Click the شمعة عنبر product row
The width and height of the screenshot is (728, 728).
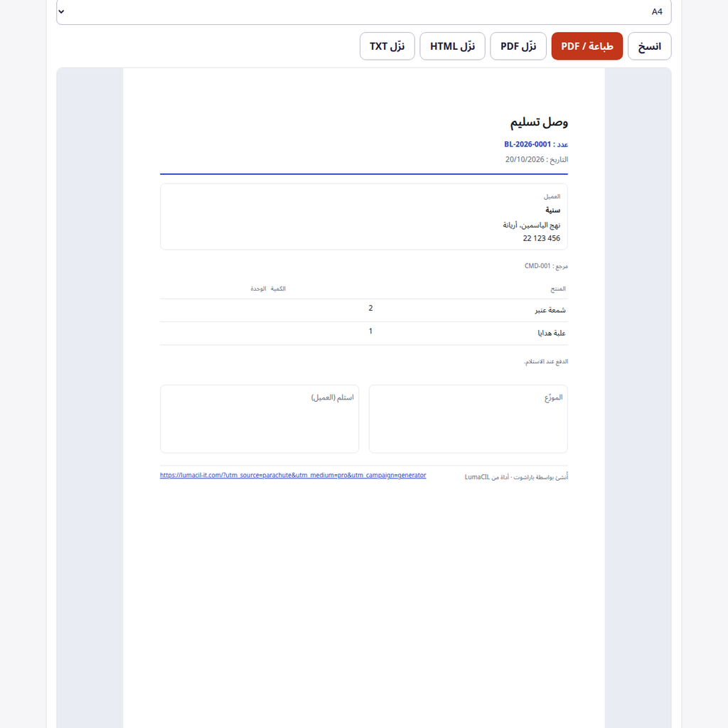tap(363, 310)
